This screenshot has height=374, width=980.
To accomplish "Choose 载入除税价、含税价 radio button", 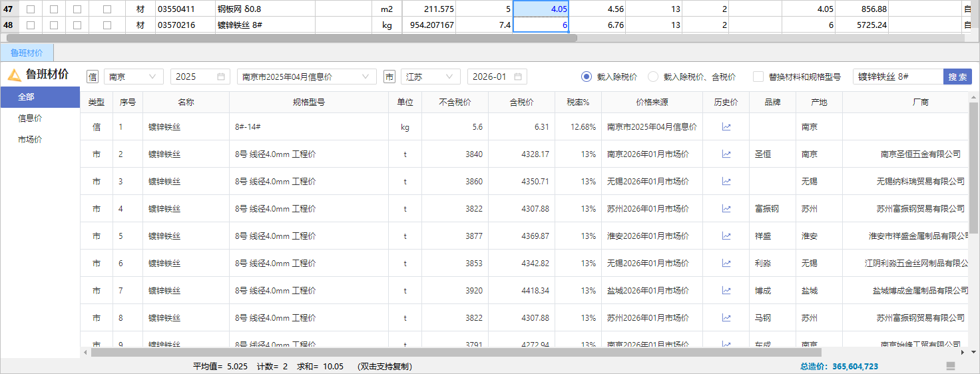I will pyautogui.click(x=653, y=77).
